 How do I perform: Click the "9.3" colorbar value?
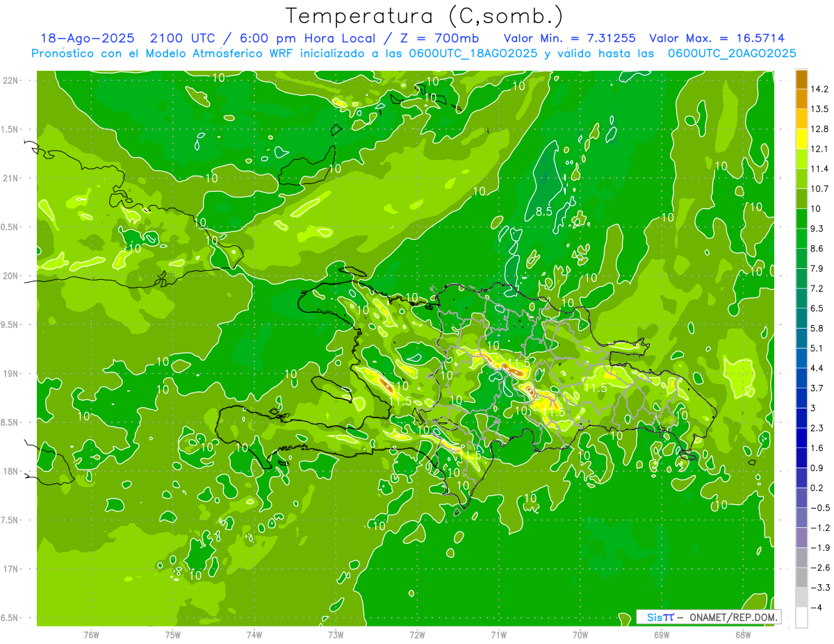pos(817,229)
